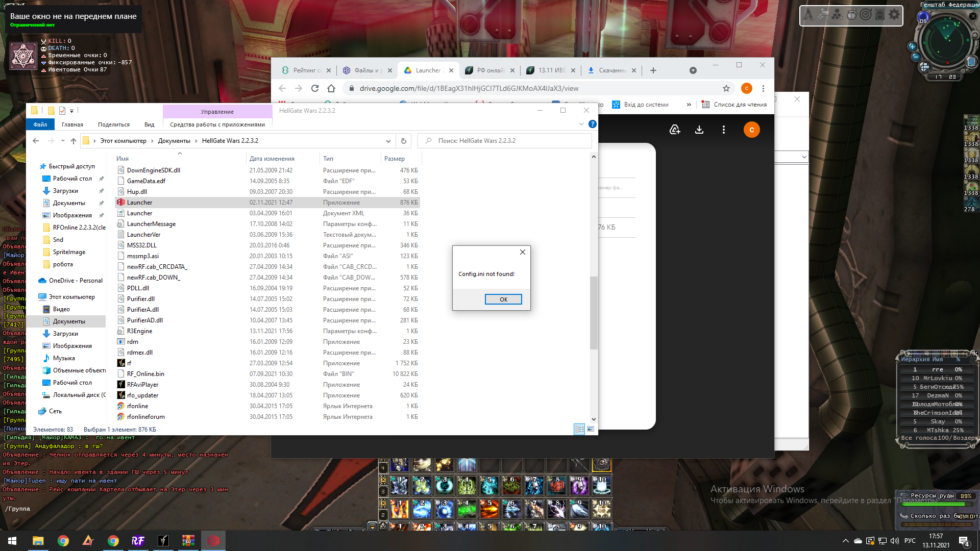Open tab search dropdown in Chrome

pyautogui.click(x=693, y=70)
